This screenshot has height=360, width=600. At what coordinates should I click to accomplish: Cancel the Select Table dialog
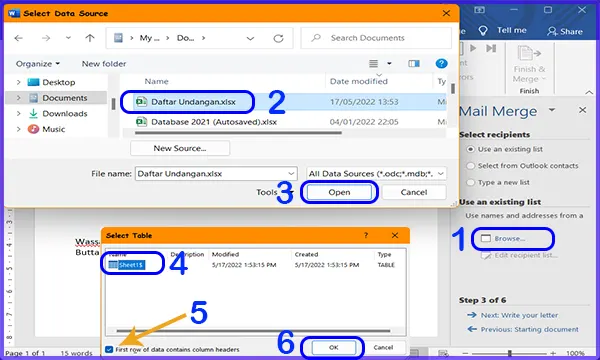click(x=383, y=347)
